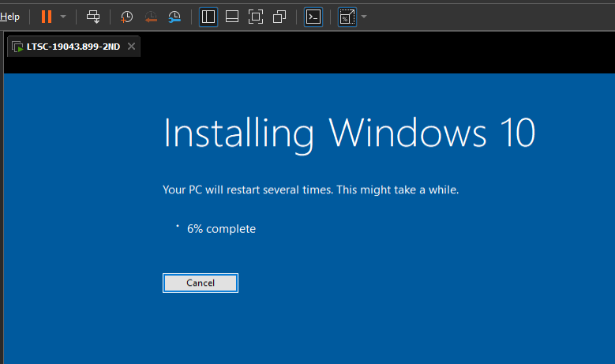Pause the virtual machine
The width and height of the screenshot is (615, 364).
pyautogui.click(x=47, y=17)
